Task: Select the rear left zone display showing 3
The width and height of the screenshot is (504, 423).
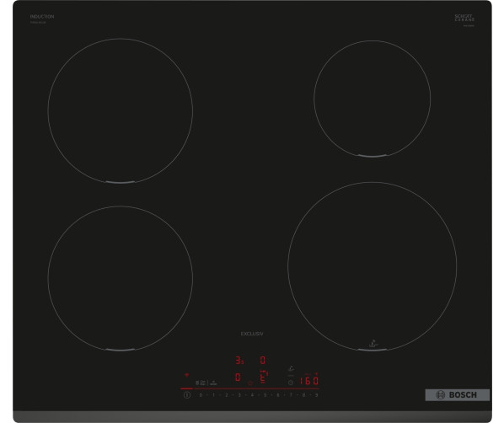Action: [x=239, y=360]
